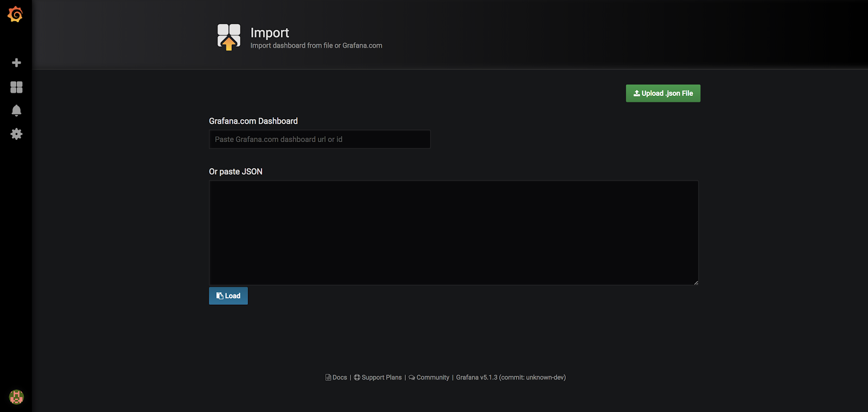
Task: Click the Or paste JSON label
Action: point(235,171)
